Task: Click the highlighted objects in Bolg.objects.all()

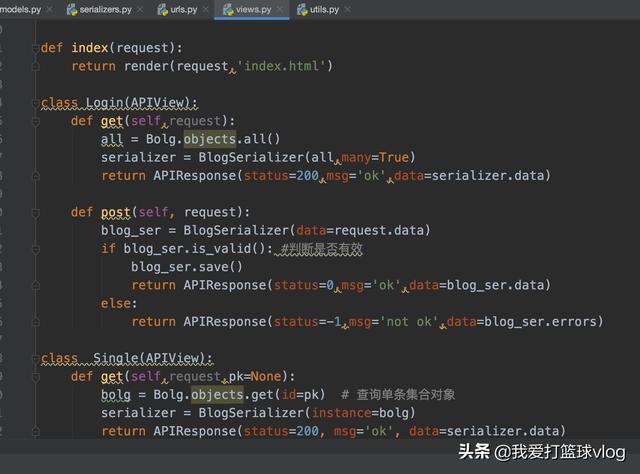Action: (210, 139)
